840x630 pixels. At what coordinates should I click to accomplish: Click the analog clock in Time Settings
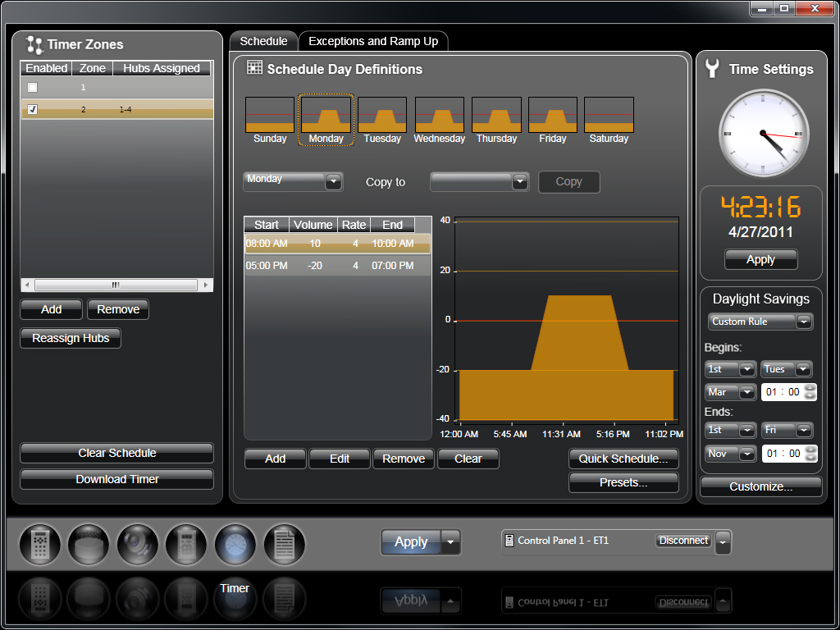click(x=763, y=134)
